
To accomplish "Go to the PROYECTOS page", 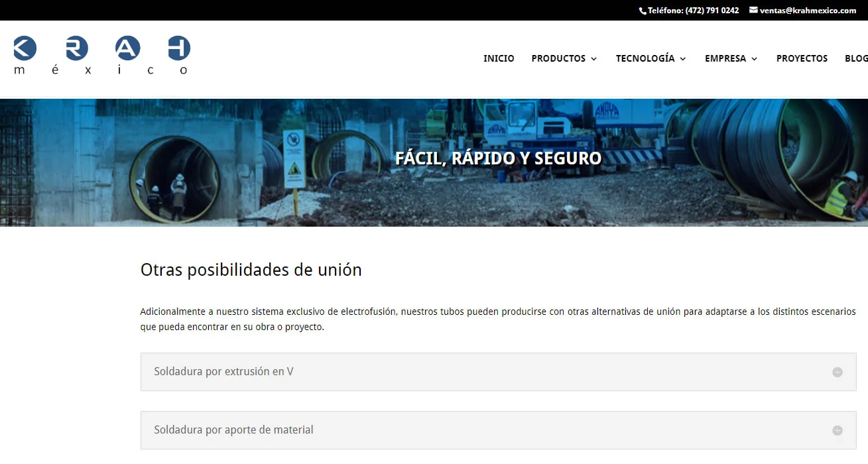I will pyautogui.click(x=802, y=58).
